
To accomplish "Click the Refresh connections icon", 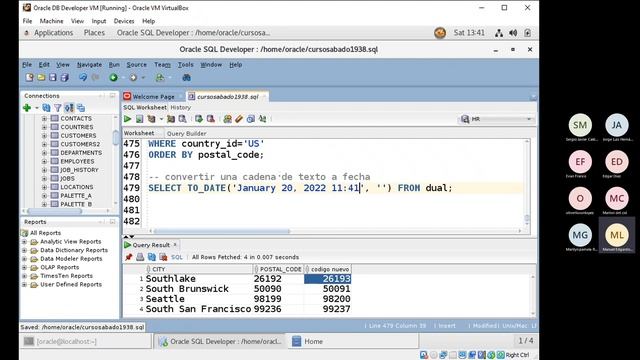I will click(47, 108).
